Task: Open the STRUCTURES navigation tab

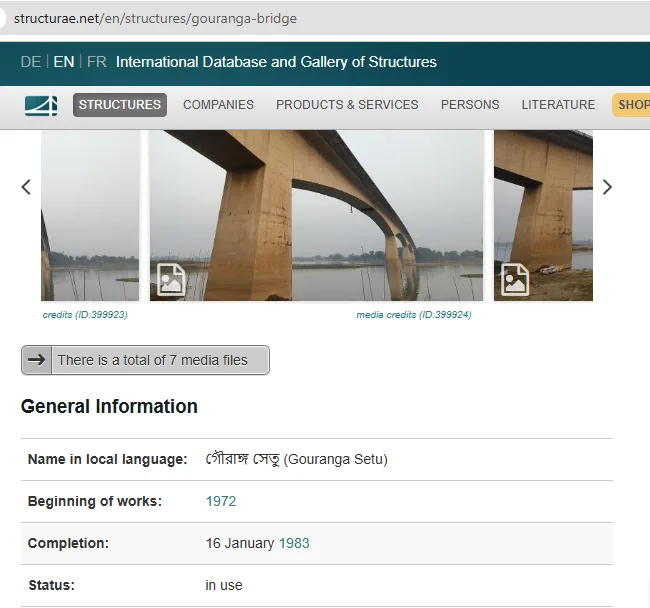Action: click(120, 104)
